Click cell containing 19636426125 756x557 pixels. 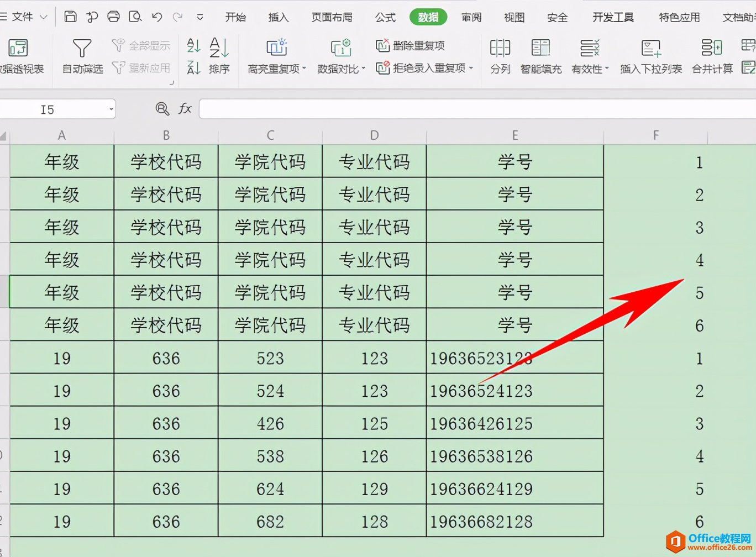click(x=514, y=423)
